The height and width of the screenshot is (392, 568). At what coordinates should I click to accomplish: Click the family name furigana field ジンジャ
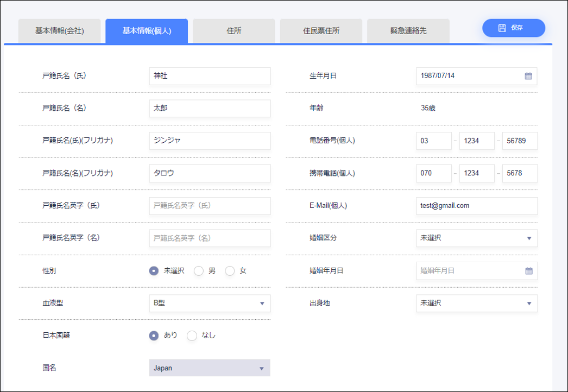coord(210,141)
